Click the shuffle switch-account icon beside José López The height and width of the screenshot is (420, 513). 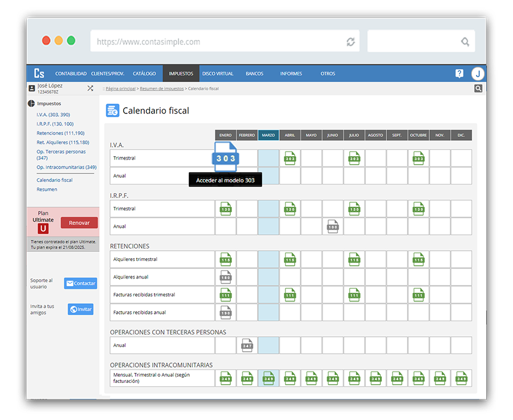(x=90, y=88)
